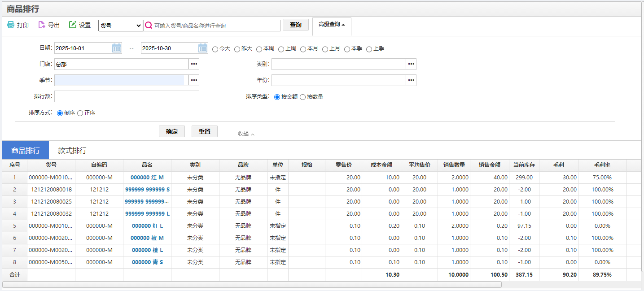Open the Settings (设置) icon

[x=73, y=25]
